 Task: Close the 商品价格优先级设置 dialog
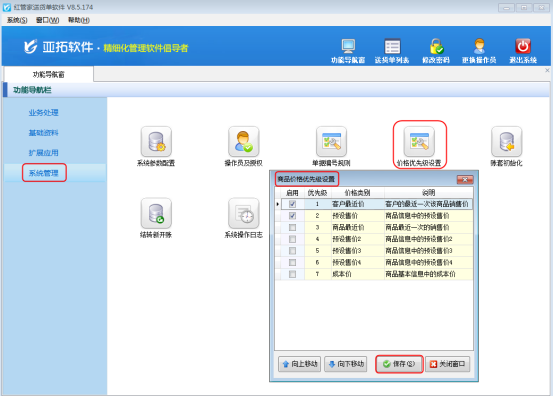click(465, 180)
